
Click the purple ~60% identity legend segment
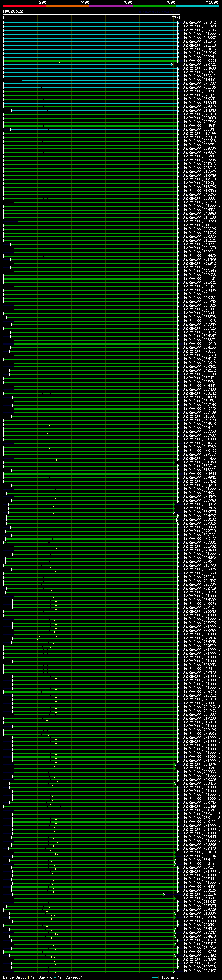pyautogui.click(x=111, y=6)
